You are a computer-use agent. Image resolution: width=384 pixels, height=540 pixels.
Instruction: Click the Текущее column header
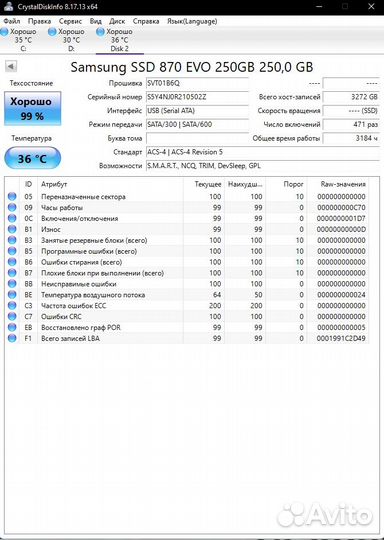204,184
